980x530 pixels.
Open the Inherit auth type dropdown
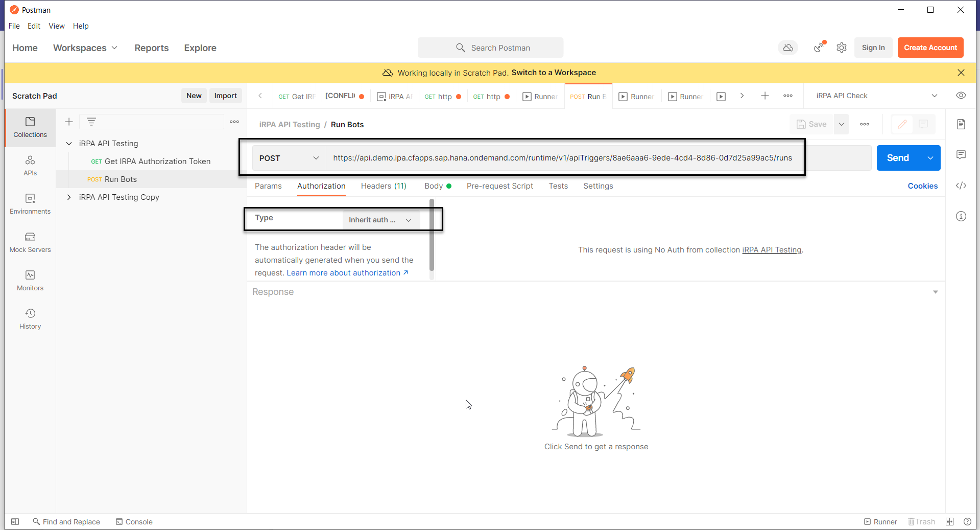click(x=381, y=220)
